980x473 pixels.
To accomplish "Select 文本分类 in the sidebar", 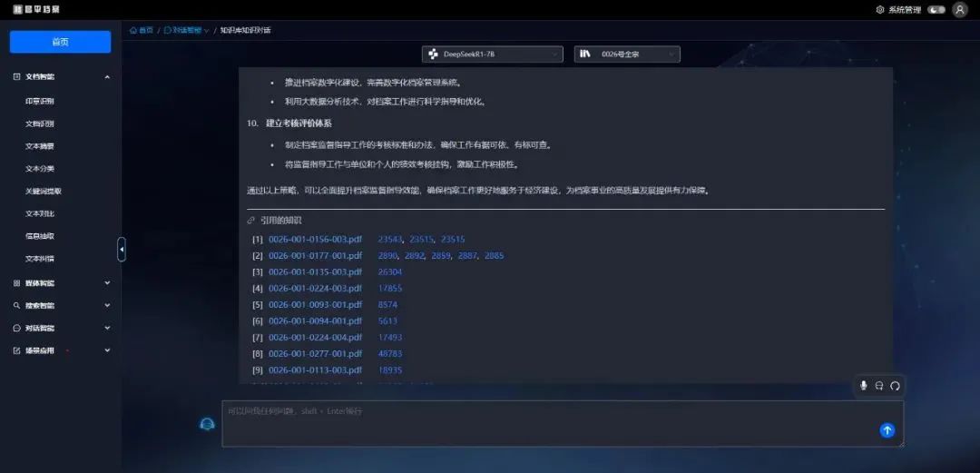I will click(x=40, y=169).
